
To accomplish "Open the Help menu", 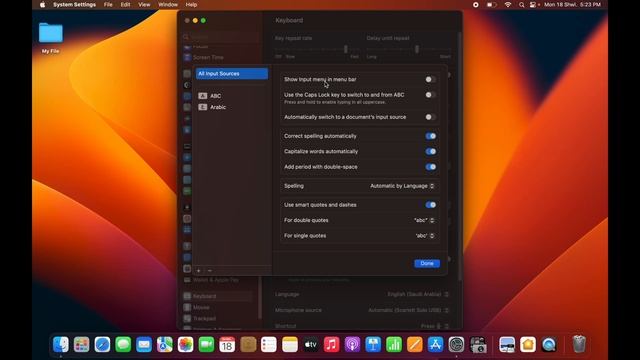I will pos(191,5).
